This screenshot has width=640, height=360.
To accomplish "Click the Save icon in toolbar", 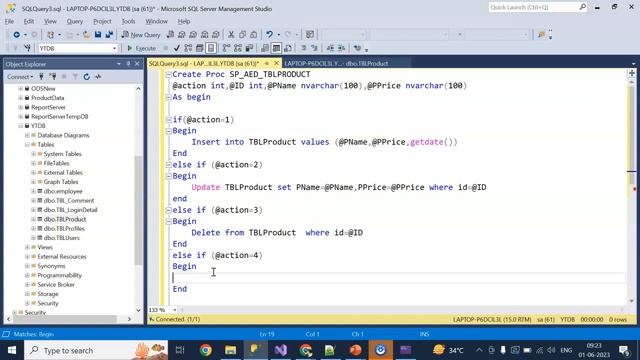I will pyautogui.click(x=98, y=35).
